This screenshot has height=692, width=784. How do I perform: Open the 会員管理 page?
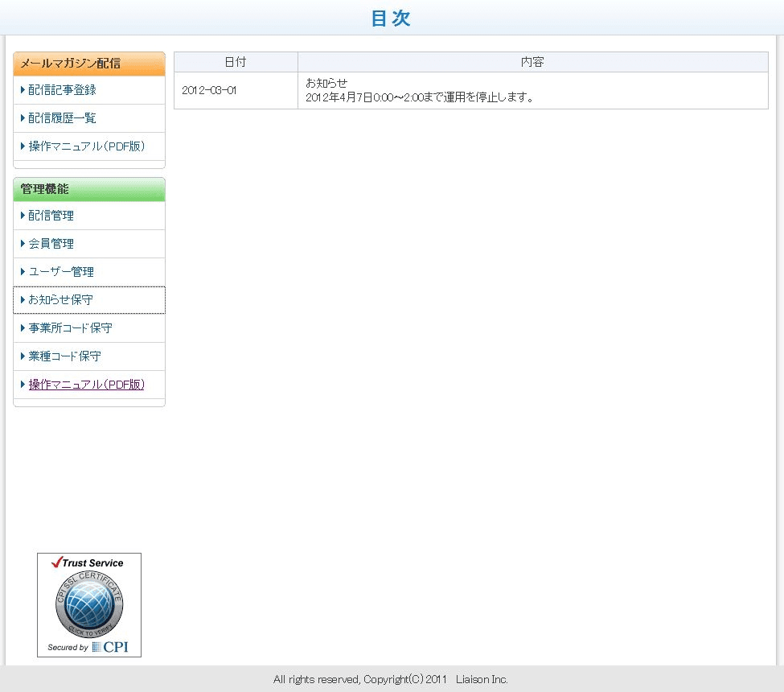pos(51,244)
